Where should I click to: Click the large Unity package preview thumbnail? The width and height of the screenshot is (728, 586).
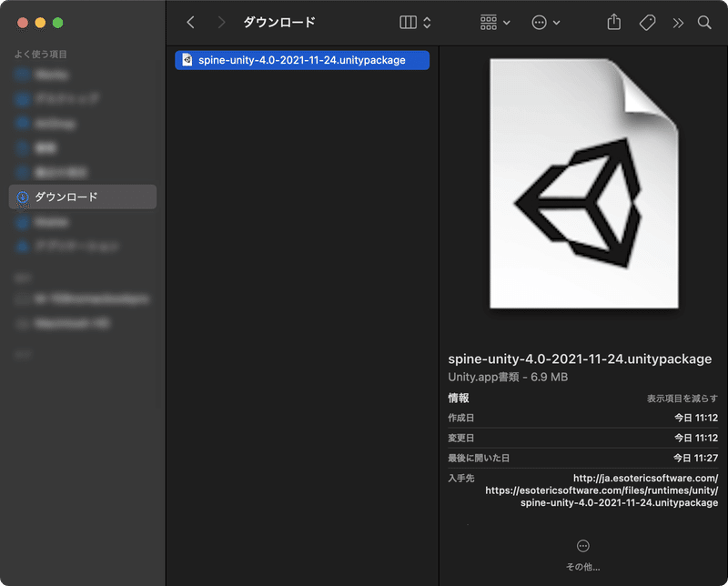click(583, 184)
